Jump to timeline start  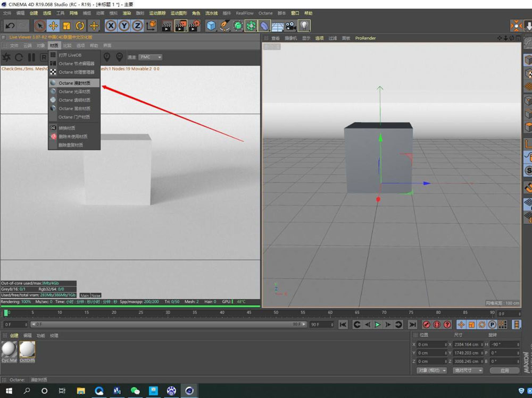pos(343,325)
